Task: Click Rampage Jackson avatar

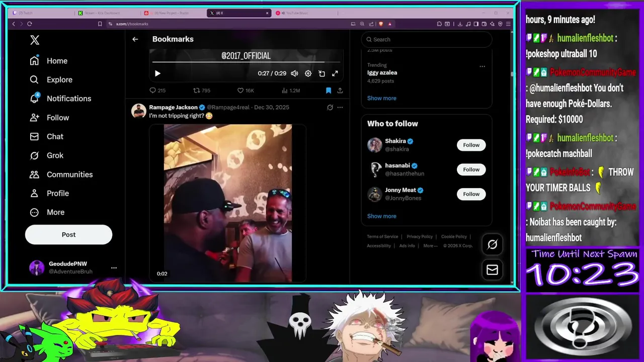Action: [x=139, y=111]
